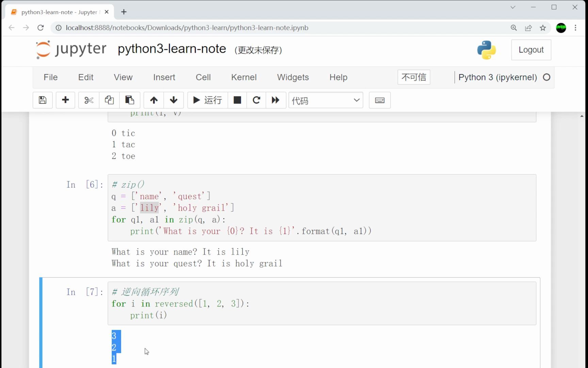Paste a cell using the paste icon

click(130, 100)
